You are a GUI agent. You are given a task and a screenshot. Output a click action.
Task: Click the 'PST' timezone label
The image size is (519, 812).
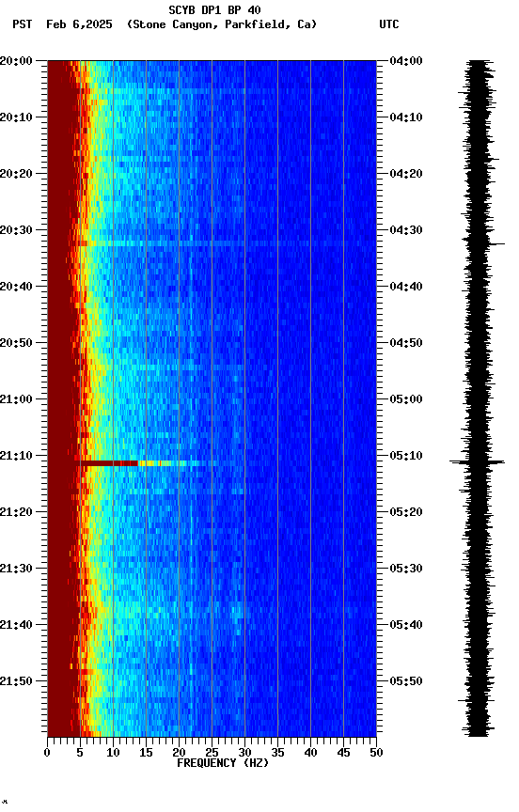click(x=23, y=24)
